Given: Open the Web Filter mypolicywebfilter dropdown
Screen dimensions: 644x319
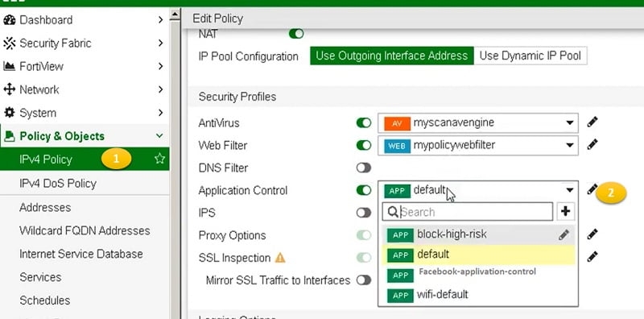Looking at the screenshot, I should click(x=478, y=145).
